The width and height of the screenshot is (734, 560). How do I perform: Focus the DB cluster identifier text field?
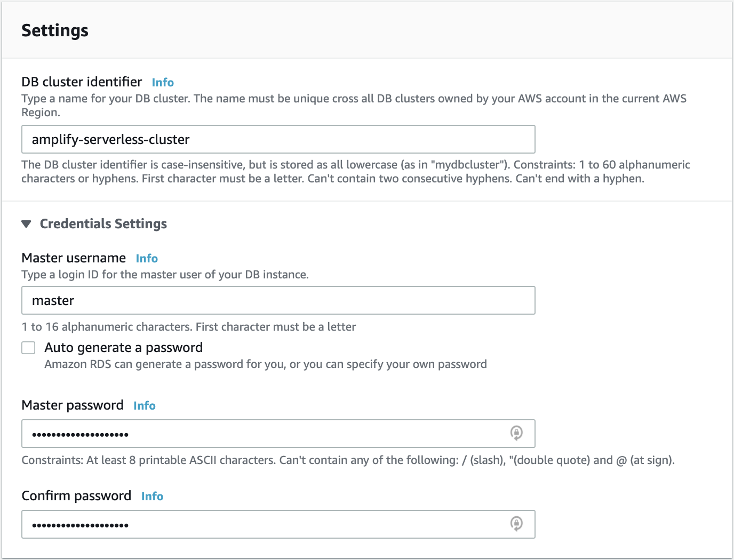(x=278, y=139)
